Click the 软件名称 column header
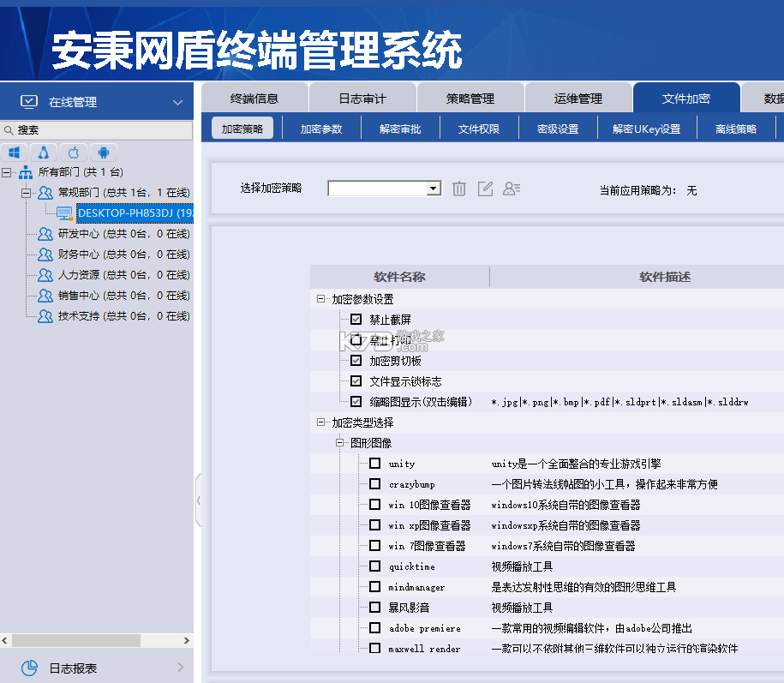 click(399, 277)
